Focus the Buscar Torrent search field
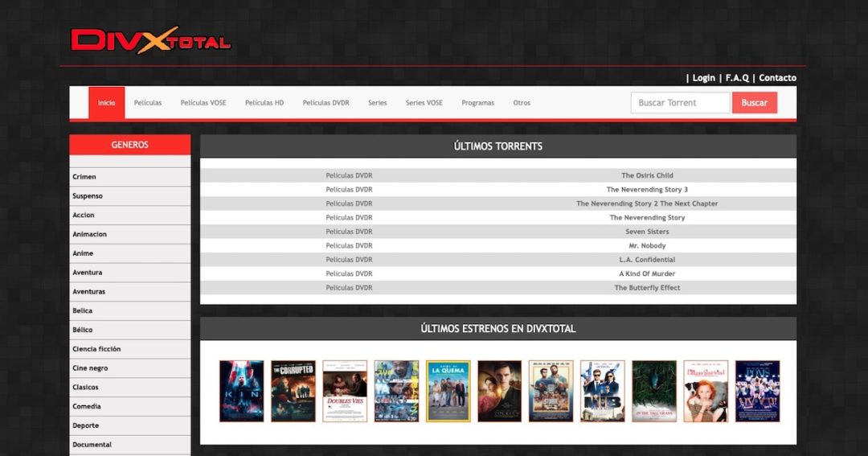The width and height of the screenshot is (868, 456). pyautogui.click(x=680, y=103)
